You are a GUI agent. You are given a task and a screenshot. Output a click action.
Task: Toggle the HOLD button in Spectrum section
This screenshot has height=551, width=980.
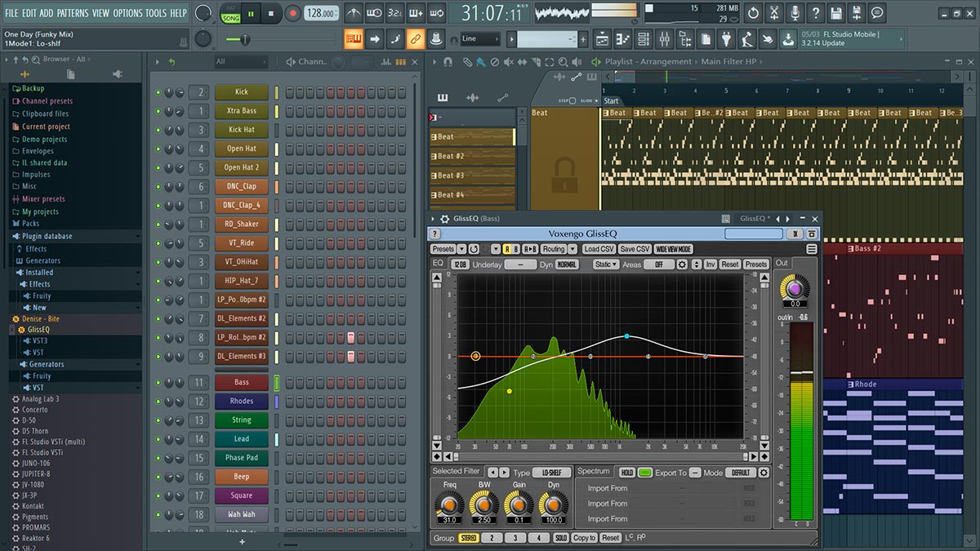coord(627,473)
